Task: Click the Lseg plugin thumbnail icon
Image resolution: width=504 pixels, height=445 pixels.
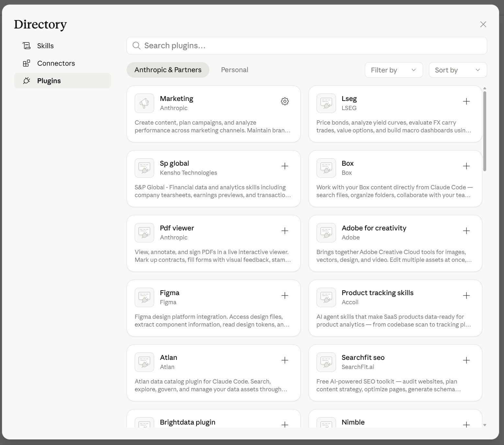Action: tap(326, 103)
